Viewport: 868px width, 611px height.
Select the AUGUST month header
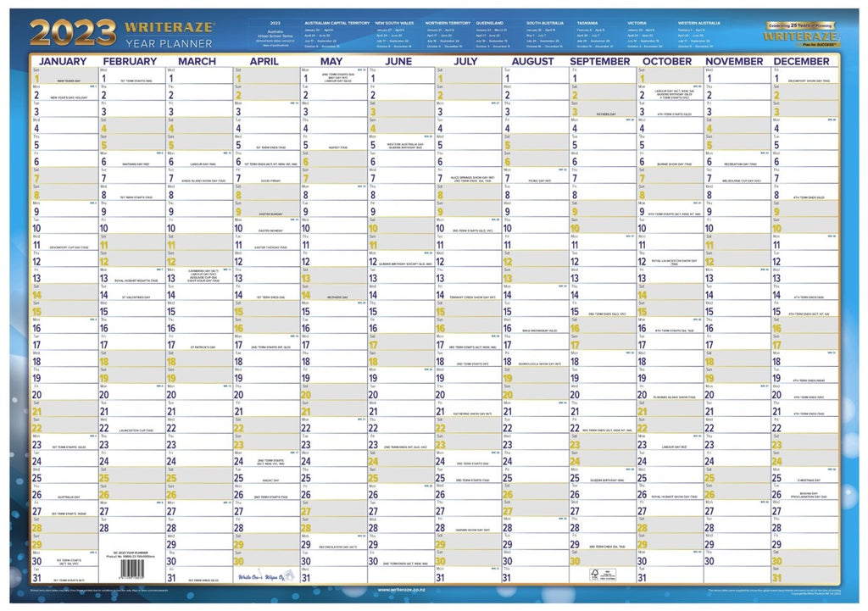535,61
